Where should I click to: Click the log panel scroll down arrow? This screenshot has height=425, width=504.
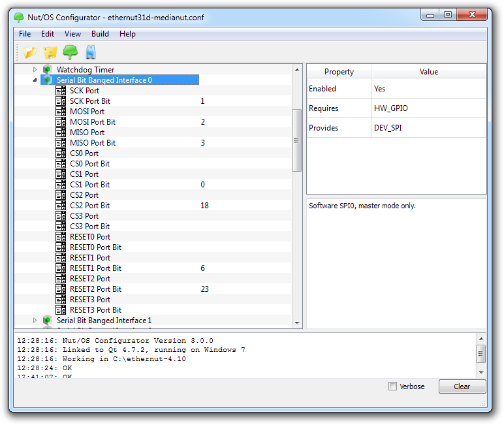pos(481,373)
